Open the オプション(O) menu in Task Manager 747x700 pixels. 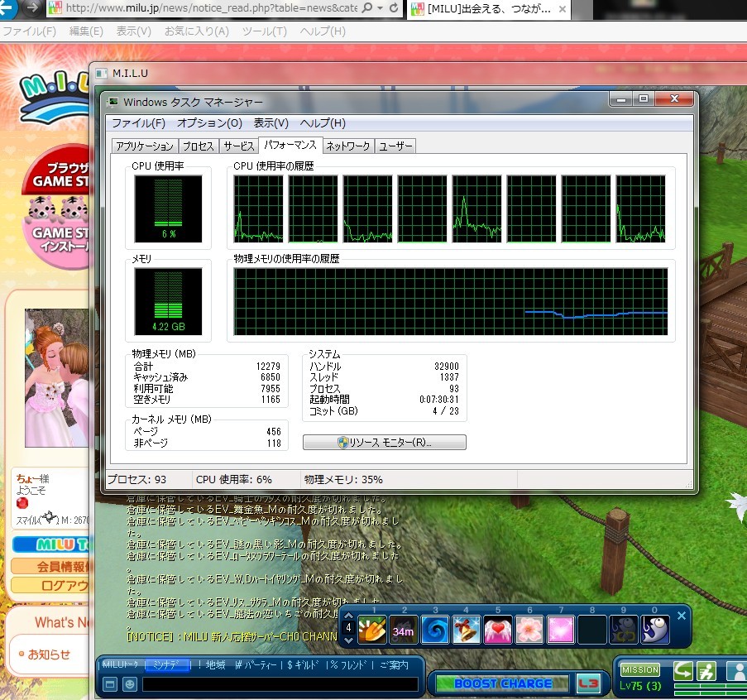[x=209, y=123]
